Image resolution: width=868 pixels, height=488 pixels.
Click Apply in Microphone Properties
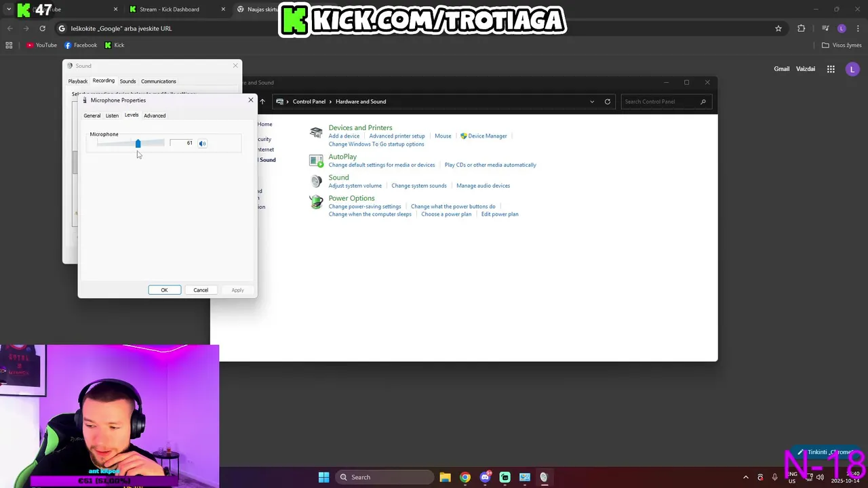click(x=237, y=290)
